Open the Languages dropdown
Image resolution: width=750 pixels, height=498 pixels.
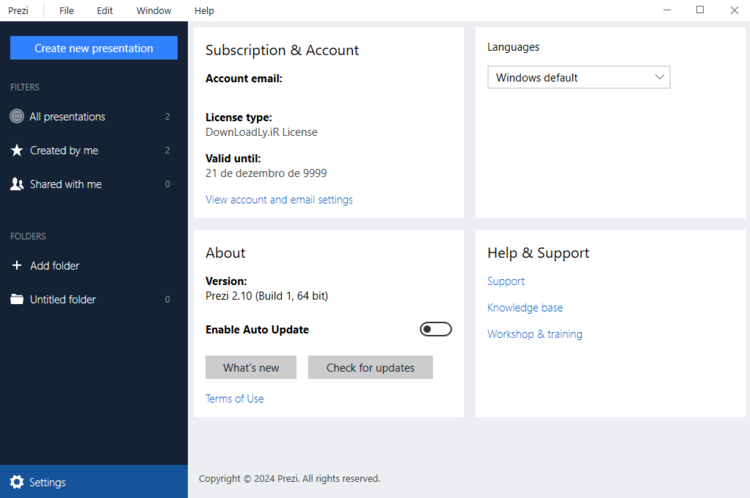pos(578,78)
